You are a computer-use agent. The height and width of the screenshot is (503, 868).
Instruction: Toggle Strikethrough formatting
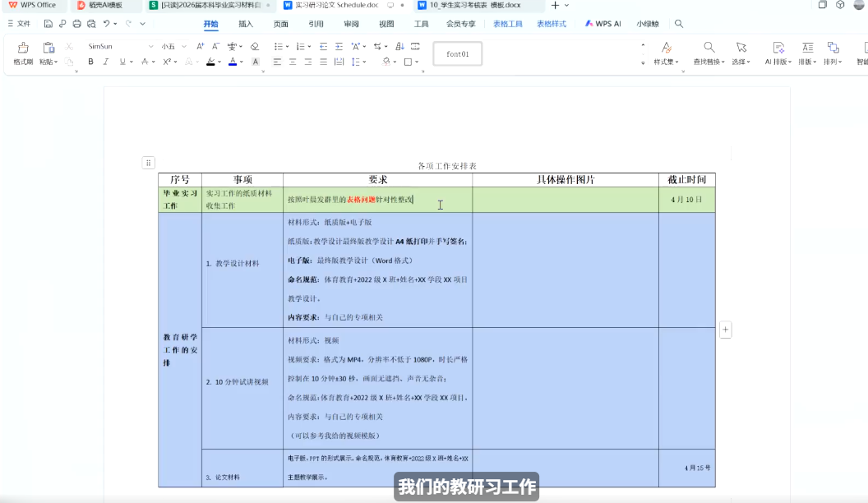[145, 62]
